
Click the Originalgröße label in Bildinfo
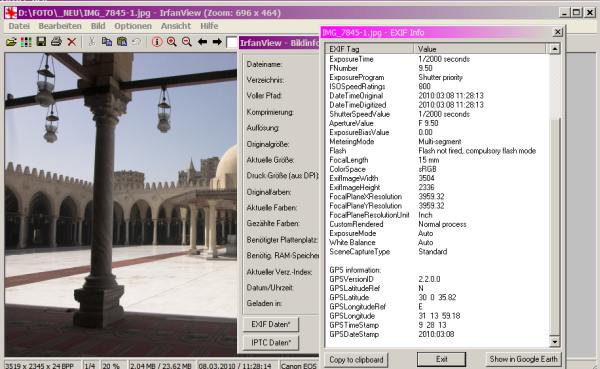[x=268, y=144]
